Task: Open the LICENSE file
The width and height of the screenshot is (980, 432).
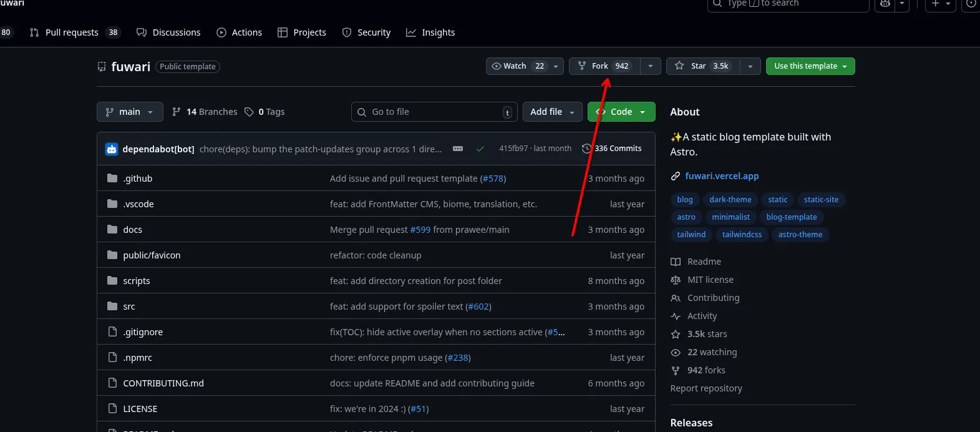Action: click(x=140, y=409)
